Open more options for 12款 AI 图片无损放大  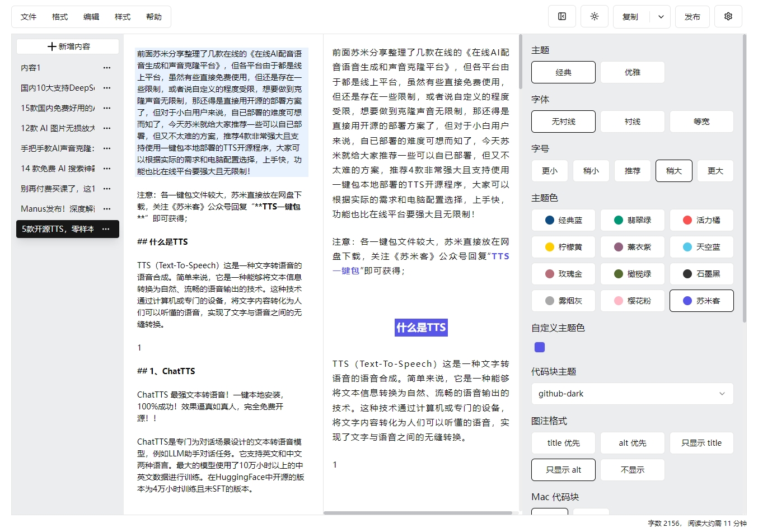pyautogui.click(x=107, y=128)
